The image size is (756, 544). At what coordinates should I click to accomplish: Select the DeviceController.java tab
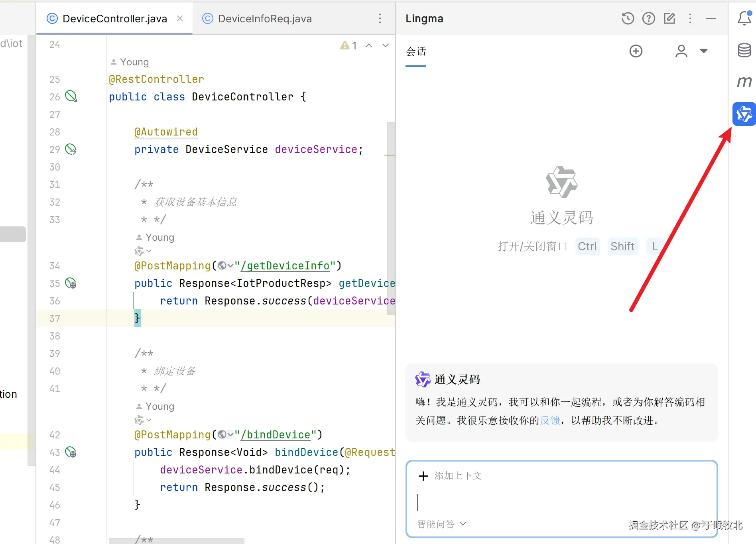pyautogui.click(x=115, y=19)
